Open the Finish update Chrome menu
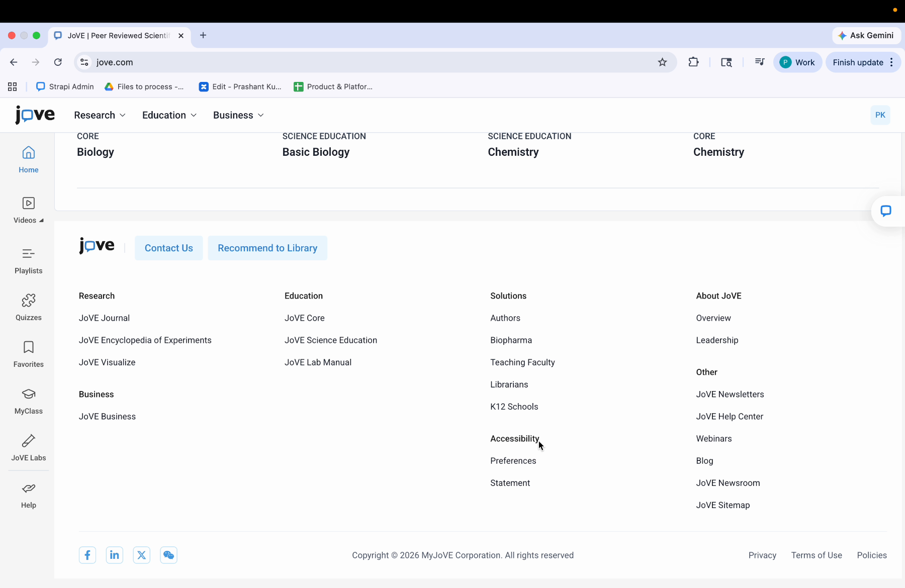 [x=863, y=62]
